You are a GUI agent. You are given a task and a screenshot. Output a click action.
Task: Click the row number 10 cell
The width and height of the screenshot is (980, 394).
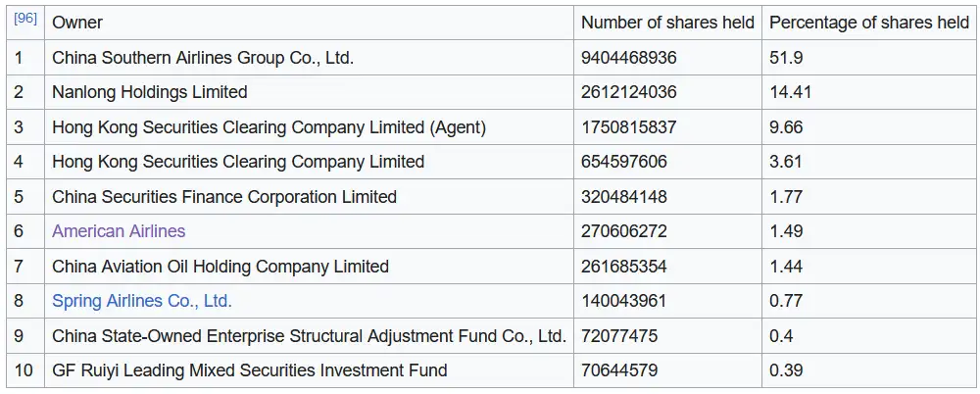[x=24, y=370]
